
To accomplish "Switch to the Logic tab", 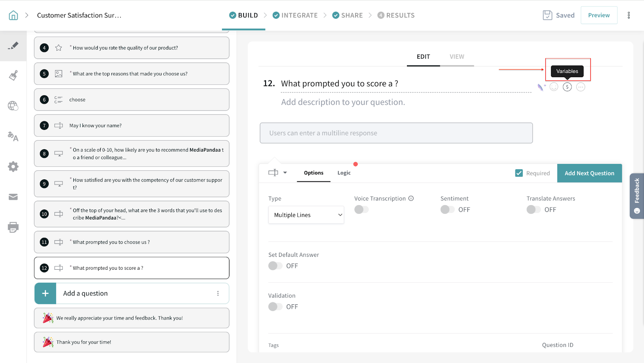I will tap(344, 173).
